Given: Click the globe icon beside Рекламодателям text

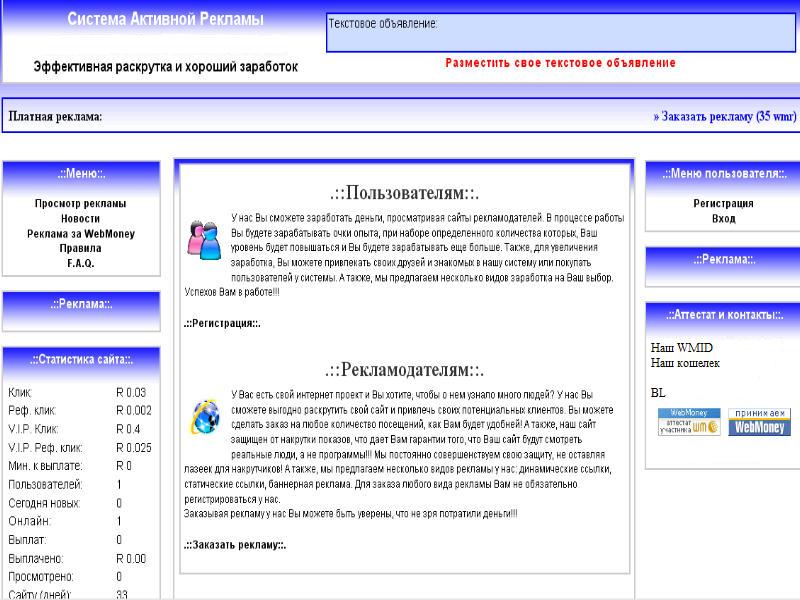Looking at the screenshot, I should point(206,417).
